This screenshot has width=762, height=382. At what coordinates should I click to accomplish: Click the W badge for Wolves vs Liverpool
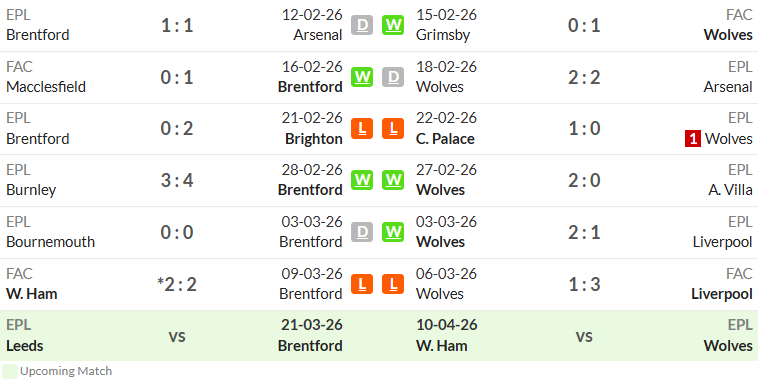tap(393, 232)
